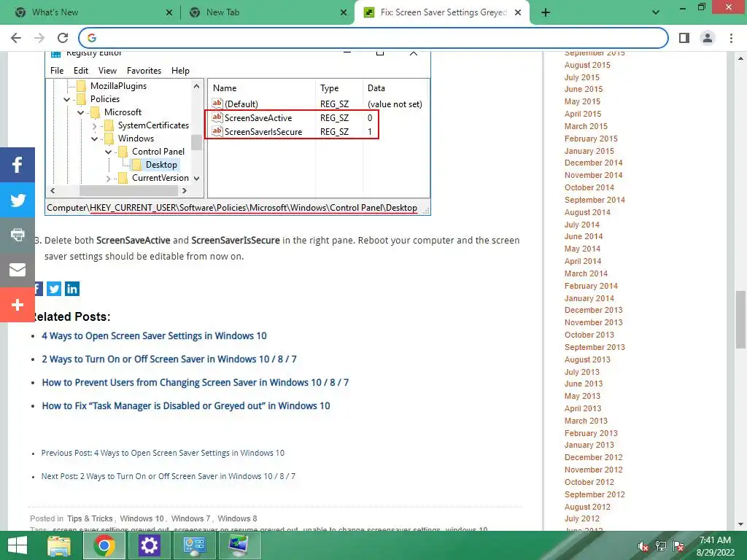
Task: Share via Twitter sidebar button
Action: click(x=18, y=200)
